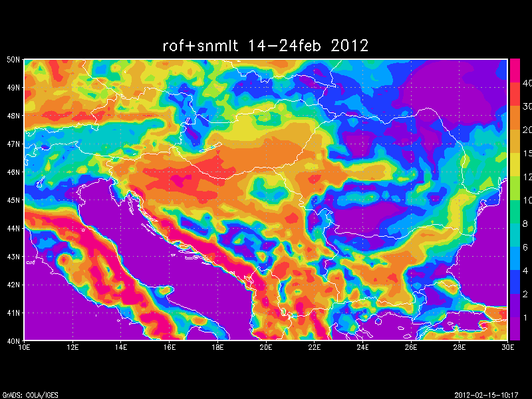Click the latitude label '40N'
Screen dimensions: 532x399
pyautogui.click(x=13, y=341)
